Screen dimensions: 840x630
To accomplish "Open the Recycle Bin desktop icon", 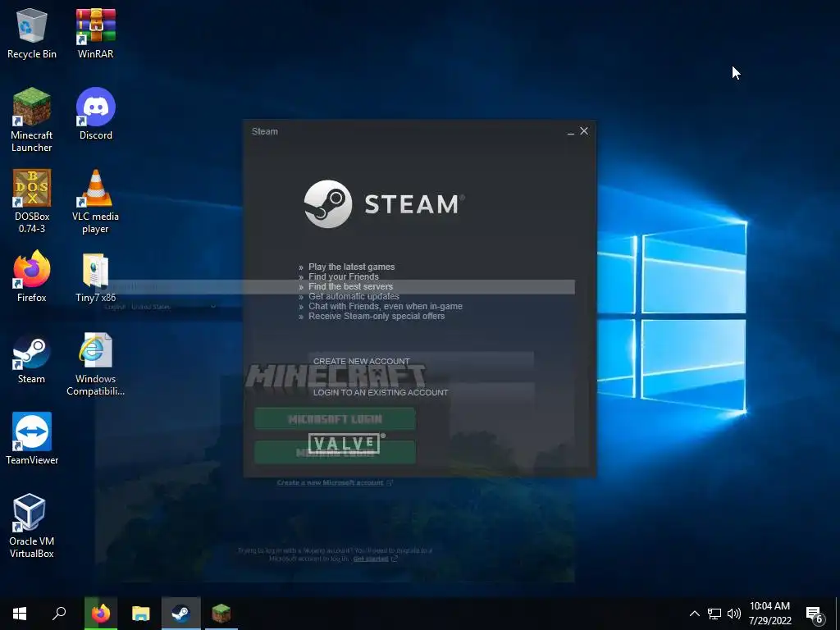I will point(32,34).
